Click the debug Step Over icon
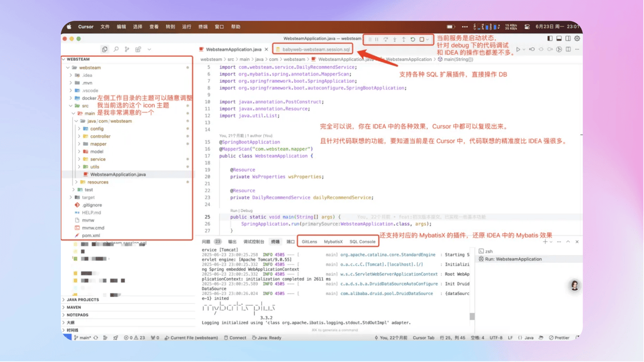 pos(386,39)
